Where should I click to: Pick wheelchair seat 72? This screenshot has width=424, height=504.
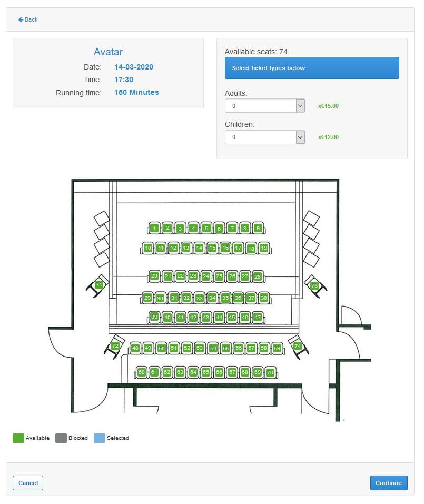pyautogui.click(x=115, y=346)
